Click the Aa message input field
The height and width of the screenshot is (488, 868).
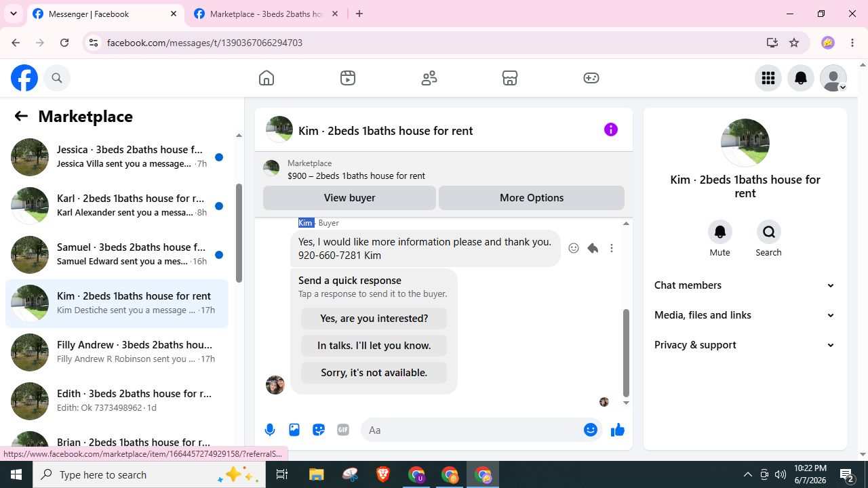pyautogui.click(x=473, y=430)
